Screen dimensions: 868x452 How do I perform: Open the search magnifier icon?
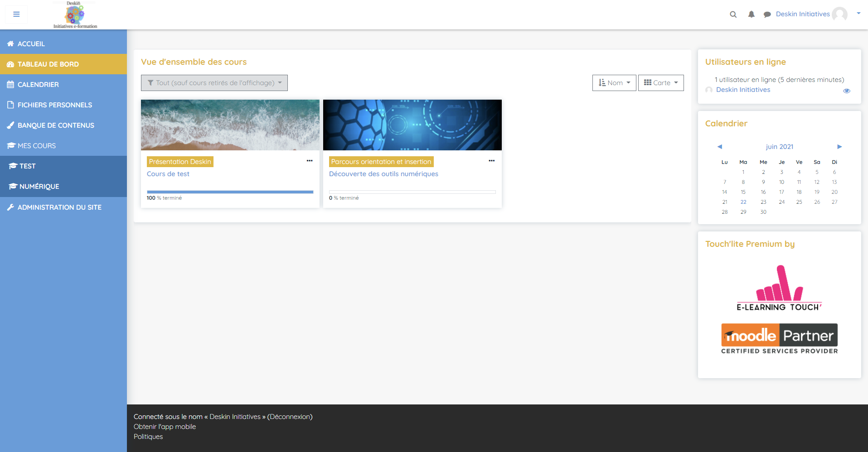click(733, 14)
